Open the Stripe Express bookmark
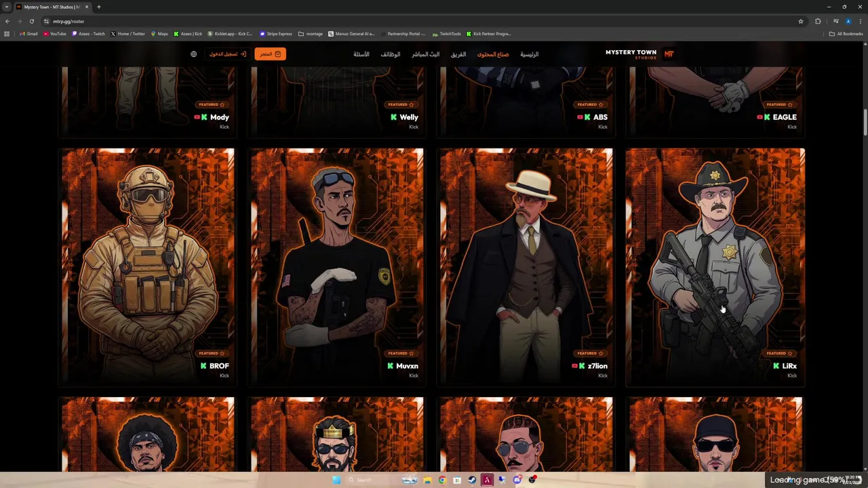The height and width of the screenshot is (488, 868). 277,34
